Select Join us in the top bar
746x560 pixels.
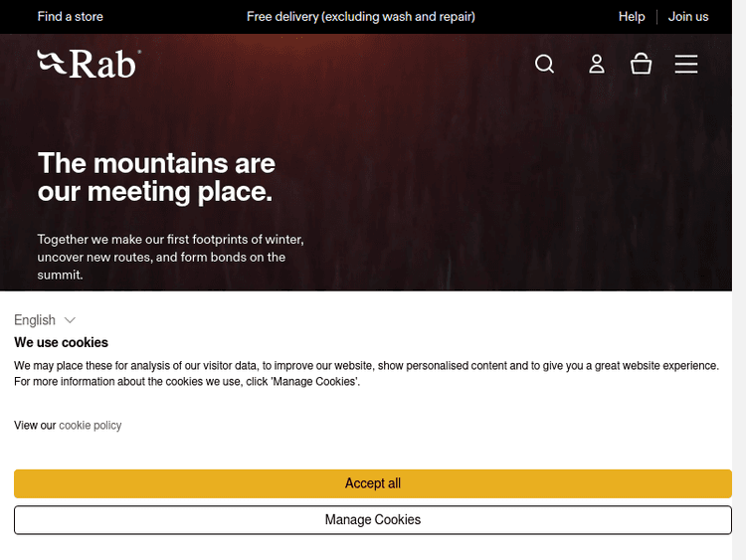(x=688, y=16)
